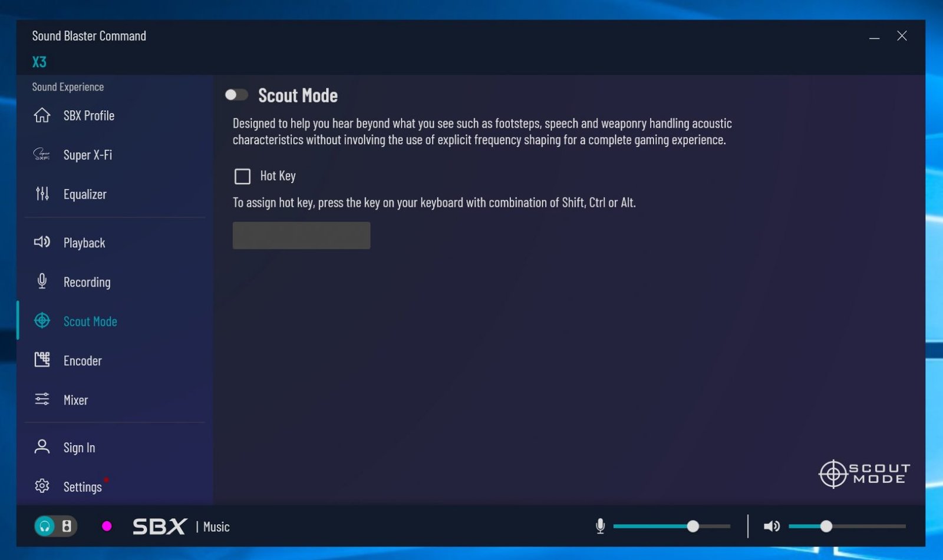Click the Playback speaker icon
Image resolution: width=943 pixels, height=560 pixels.
(x=42, y=242)
